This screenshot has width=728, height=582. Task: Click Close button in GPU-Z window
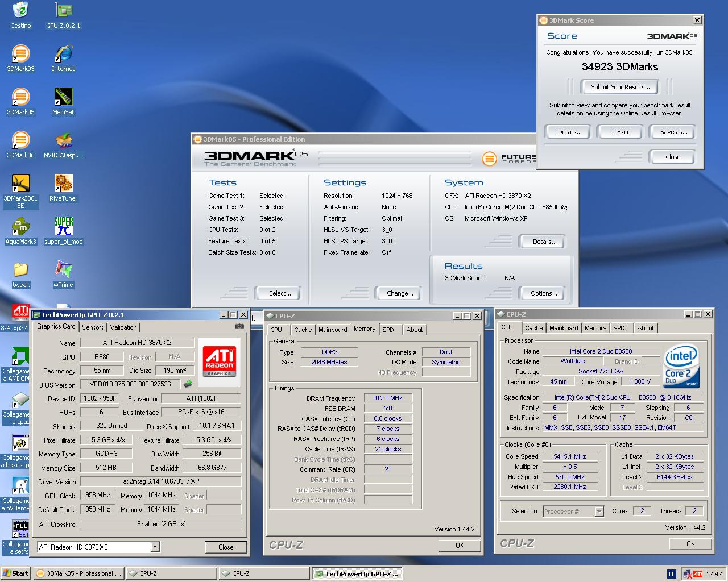(x=226, y=547)
